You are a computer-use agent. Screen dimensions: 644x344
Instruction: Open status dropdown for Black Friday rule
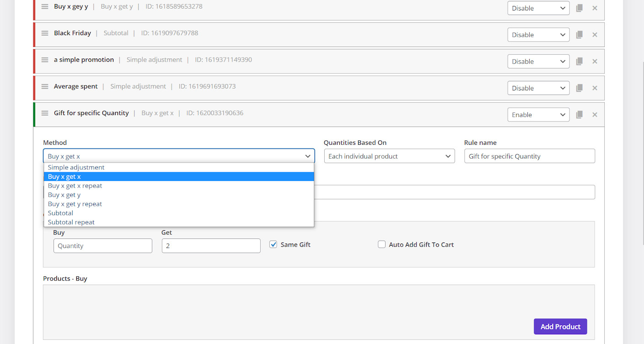tap(538, 35)
